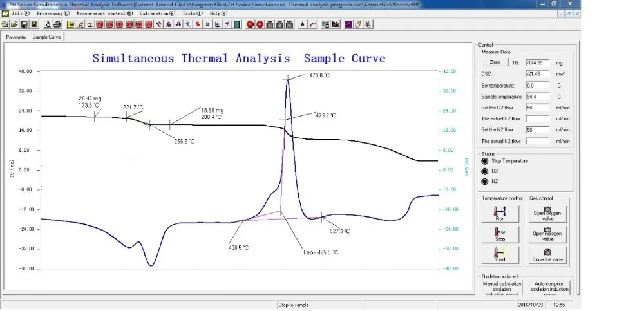Screen dimensions: 644x311
Task: Click Open nitrogen valve button
Action: (547, 234)
